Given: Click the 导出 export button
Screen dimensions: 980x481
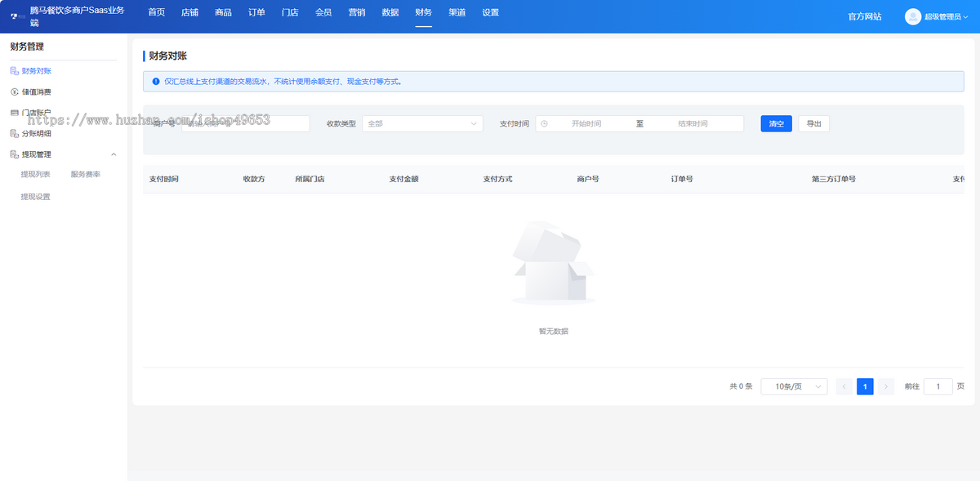Looking at the screenshot, I should point(813,124).
